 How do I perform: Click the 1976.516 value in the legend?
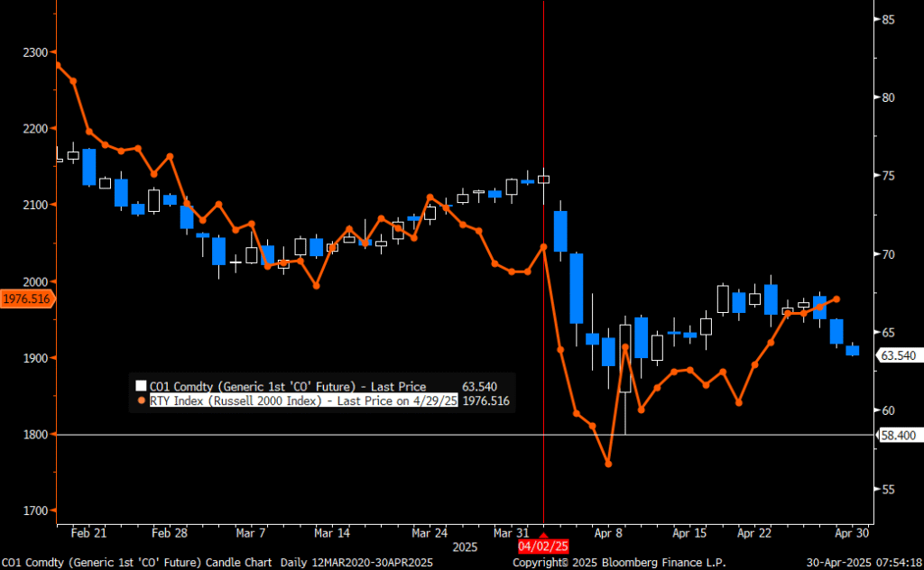point(486,400)
